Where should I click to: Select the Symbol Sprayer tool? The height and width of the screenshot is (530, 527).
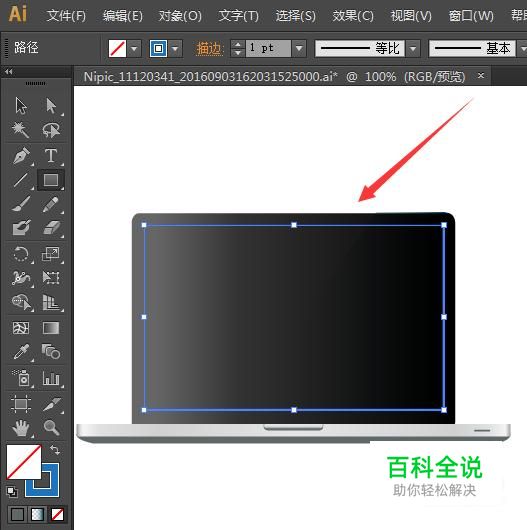pyautogui.click(x=21, y=378)
